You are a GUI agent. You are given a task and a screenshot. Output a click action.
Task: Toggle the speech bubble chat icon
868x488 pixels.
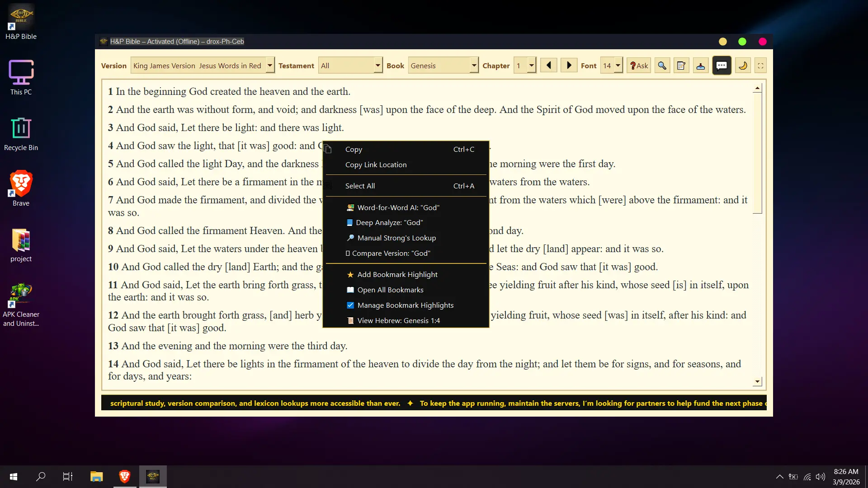pos(722,66)
